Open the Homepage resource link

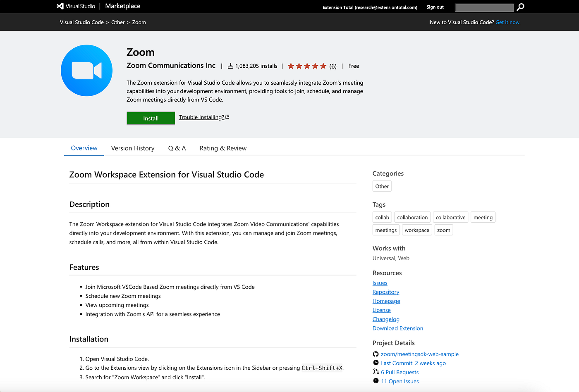(386, 301)
